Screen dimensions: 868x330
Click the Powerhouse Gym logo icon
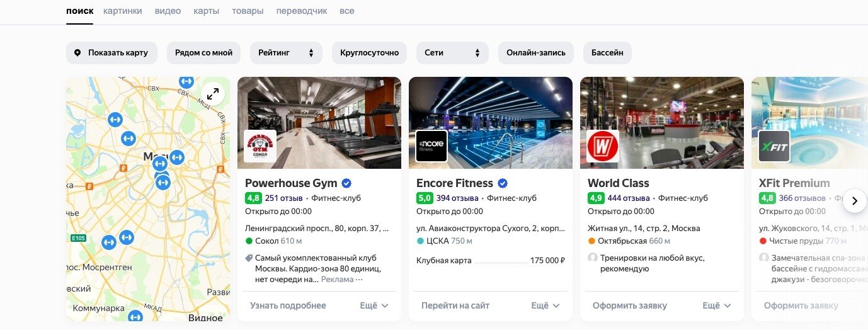[x=260, y=146]
